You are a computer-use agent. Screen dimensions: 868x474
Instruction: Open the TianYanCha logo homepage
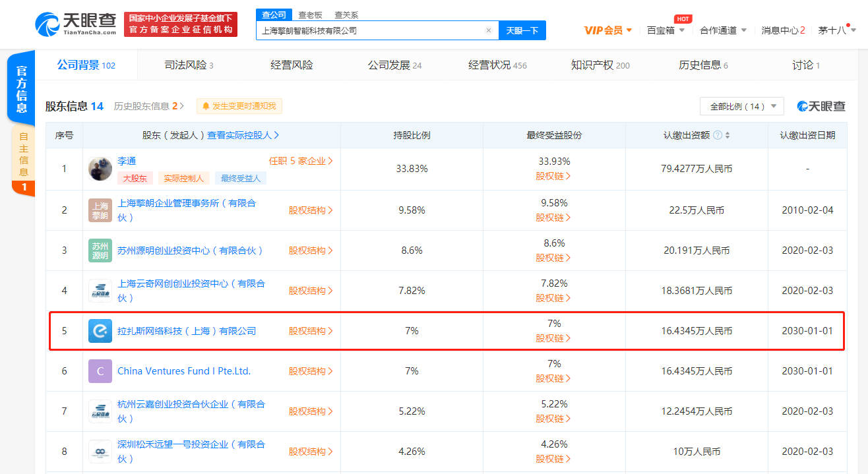point(77,24)
